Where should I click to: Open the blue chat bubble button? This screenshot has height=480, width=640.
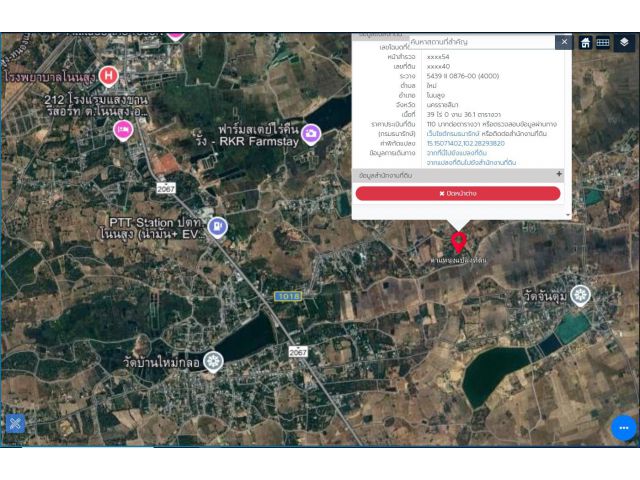tap(623, 427)
